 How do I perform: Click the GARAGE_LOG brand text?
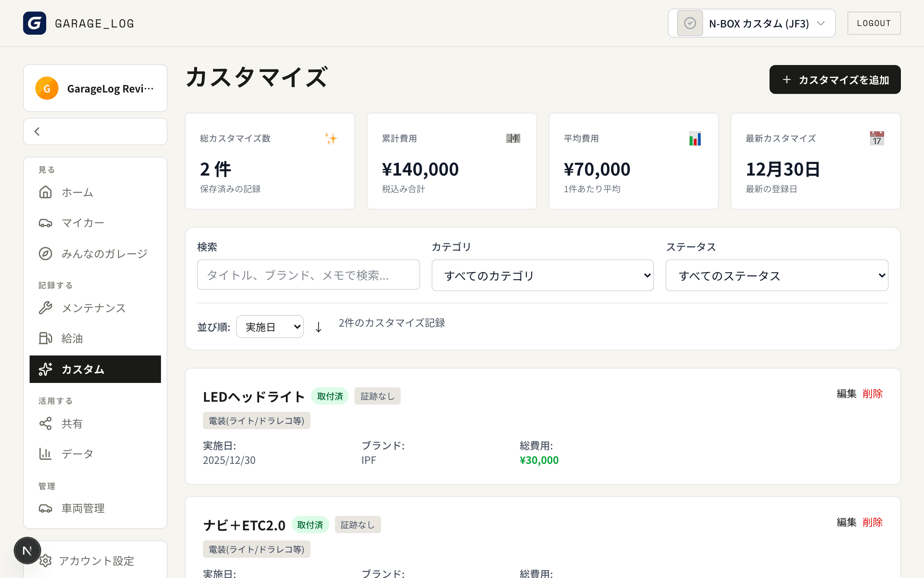pos(94,23)
